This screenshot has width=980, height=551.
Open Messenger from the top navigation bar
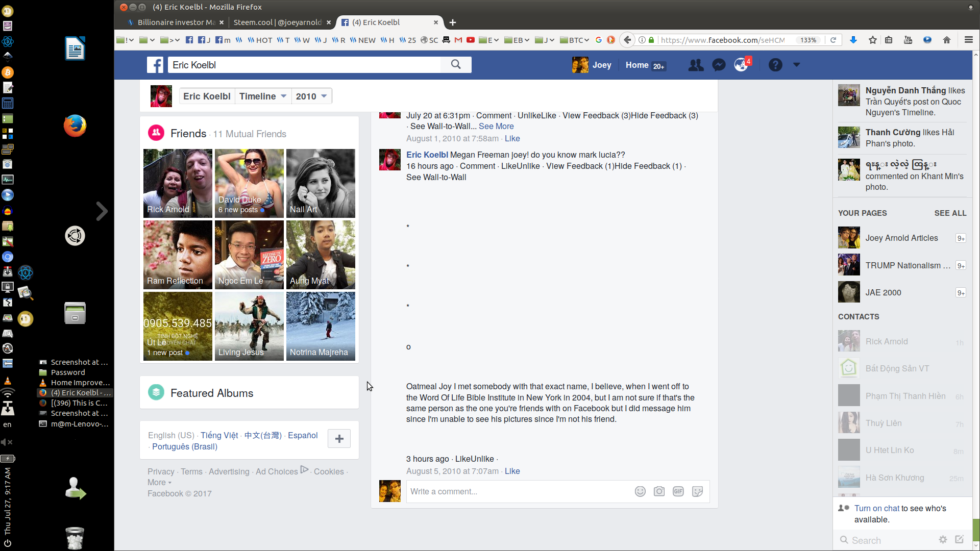(719, 65)
